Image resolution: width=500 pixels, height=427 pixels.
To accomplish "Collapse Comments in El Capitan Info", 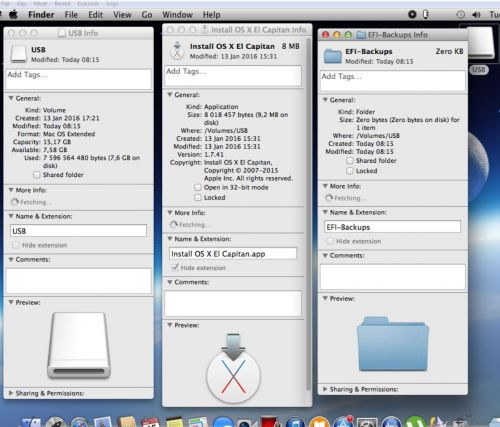I will click(x=170, y=282).
